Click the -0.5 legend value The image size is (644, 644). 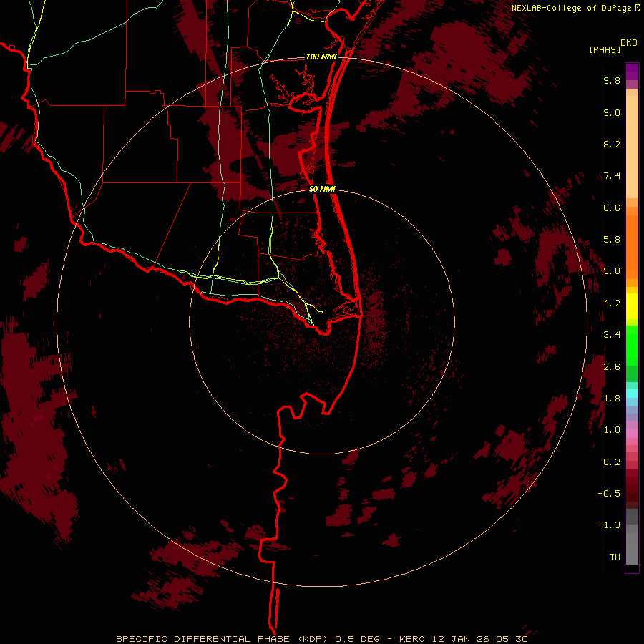(609, 494)
